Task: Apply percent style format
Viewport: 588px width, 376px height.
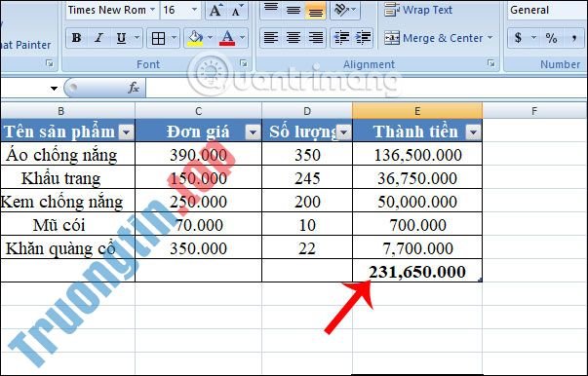Action: tap(551, 38)
